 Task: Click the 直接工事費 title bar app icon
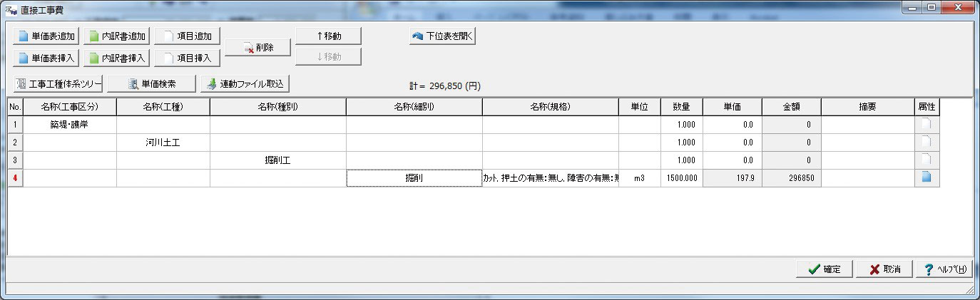point(11,9)
